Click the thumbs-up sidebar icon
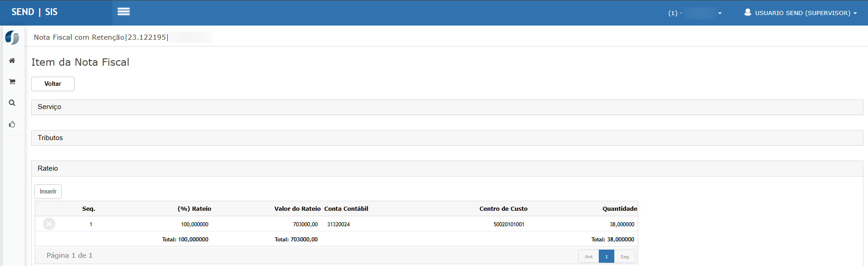868x266 pixels. (12, 124)
